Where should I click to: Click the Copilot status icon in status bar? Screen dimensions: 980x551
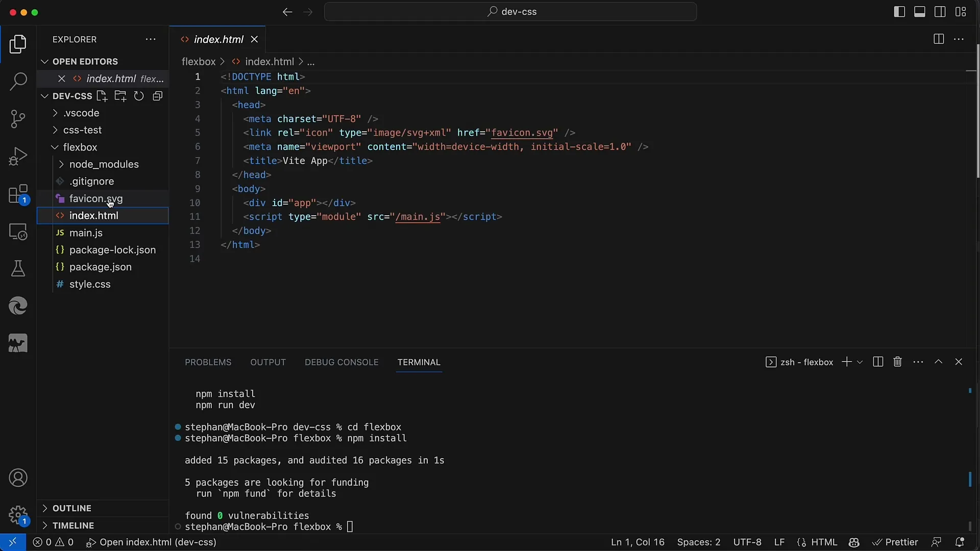pos(854,542)
